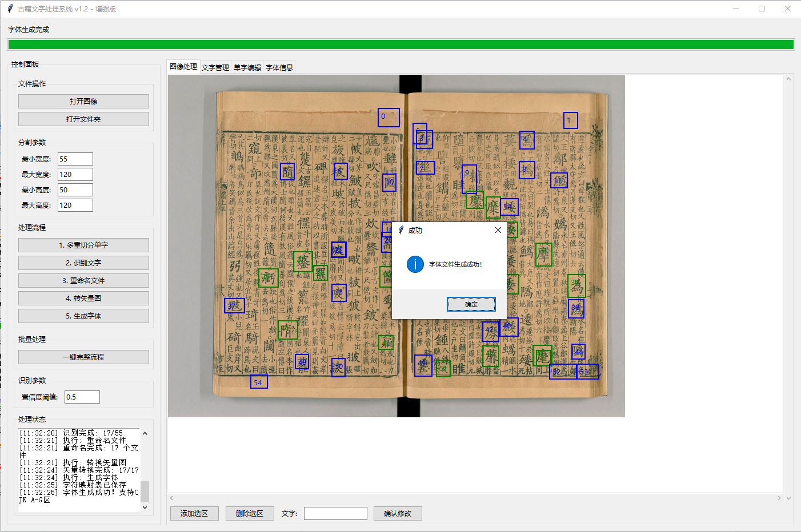Image resolution: width=801 pixels, height=532 pixels.
Task: Run step 1. 多重切分单字
Action: (83, 245)
